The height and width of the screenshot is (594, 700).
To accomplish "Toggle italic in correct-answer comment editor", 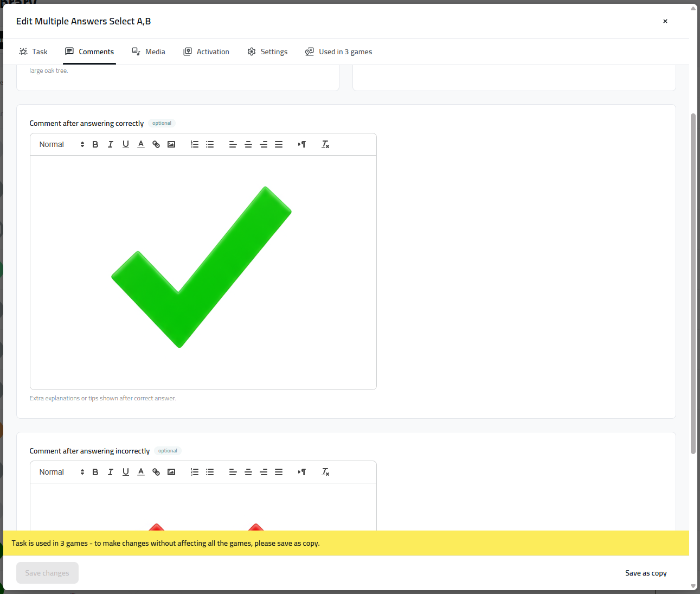I will point(111,144).
